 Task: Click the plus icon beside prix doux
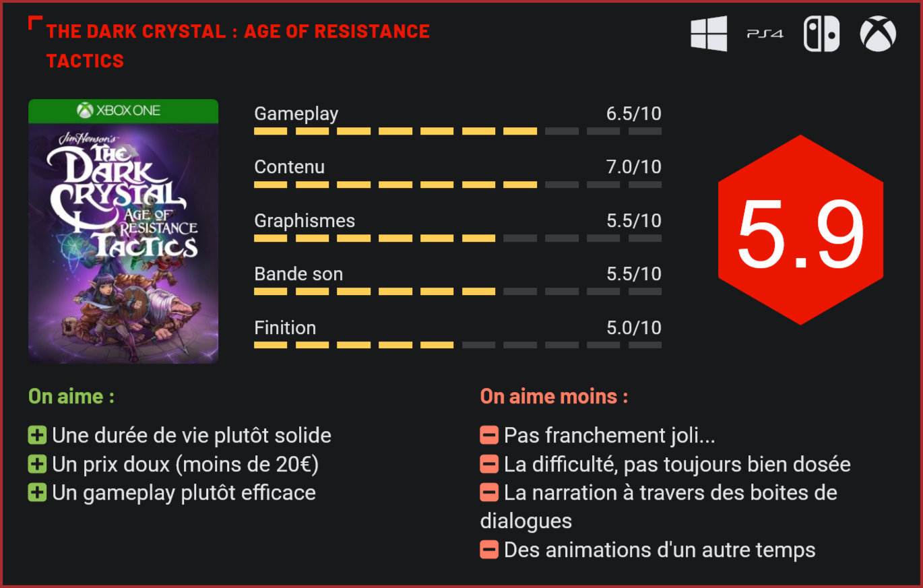click(x=37, y=464)
